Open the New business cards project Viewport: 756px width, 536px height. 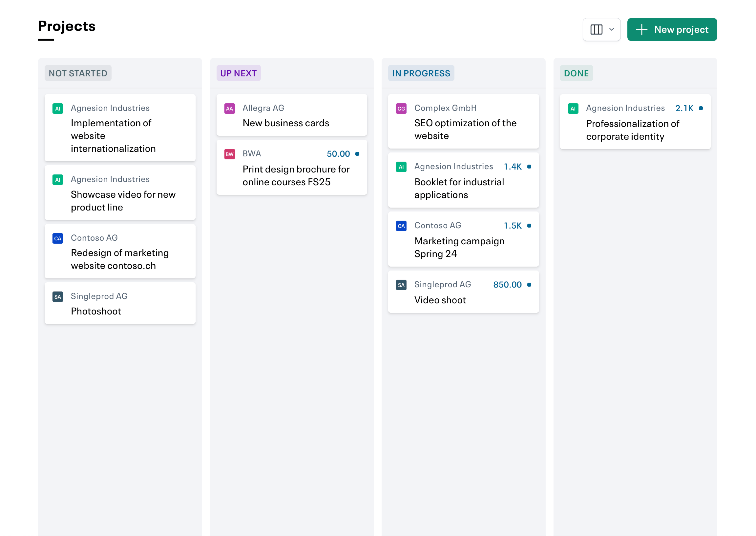click(286, 123)
